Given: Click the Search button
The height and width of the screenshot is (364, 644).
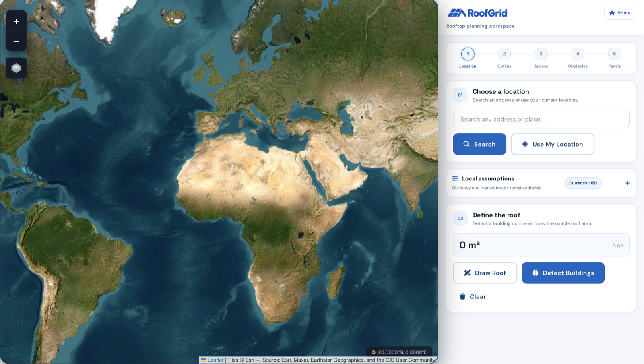Looking at the screenshot, I should click(479, 144).
